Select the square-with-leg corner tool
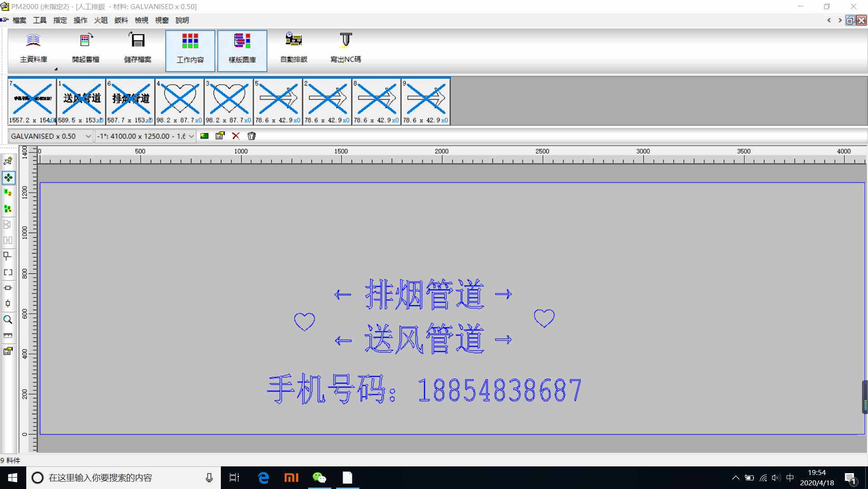The width and height of the screenshot is (868, 489). tap(8, 256)
